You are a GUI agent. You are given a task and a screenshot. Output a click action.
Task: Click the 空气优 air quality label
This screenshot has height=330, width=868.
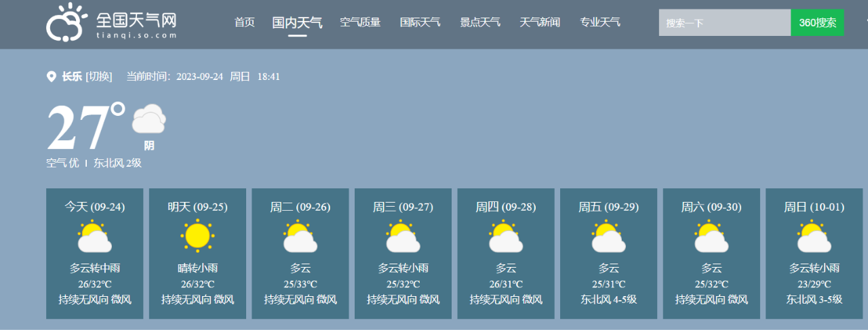click(62, 163)
